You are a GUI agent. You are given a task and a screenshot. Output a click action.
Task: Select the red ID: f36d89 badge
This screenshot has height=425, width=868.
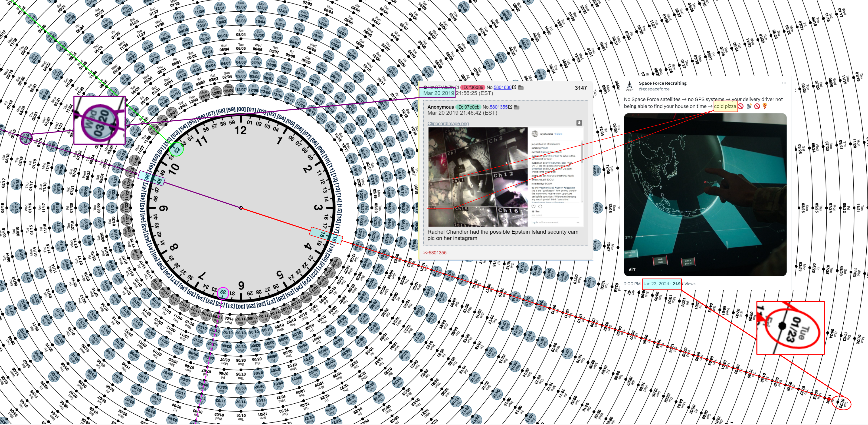coord(472,87)
